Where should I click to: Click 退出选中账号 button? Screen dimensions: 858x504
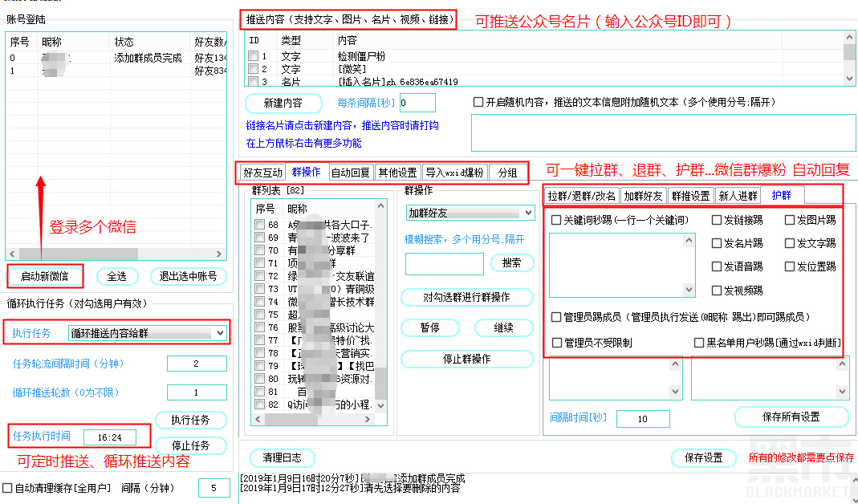pyautogui.click(x=188, y=276)
